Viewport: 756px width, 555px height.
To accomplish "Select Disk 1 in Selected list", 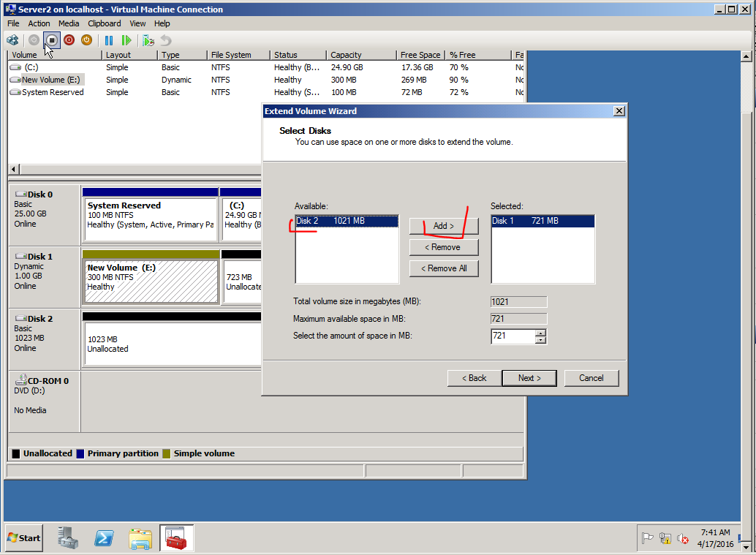I will click(543, 221).
